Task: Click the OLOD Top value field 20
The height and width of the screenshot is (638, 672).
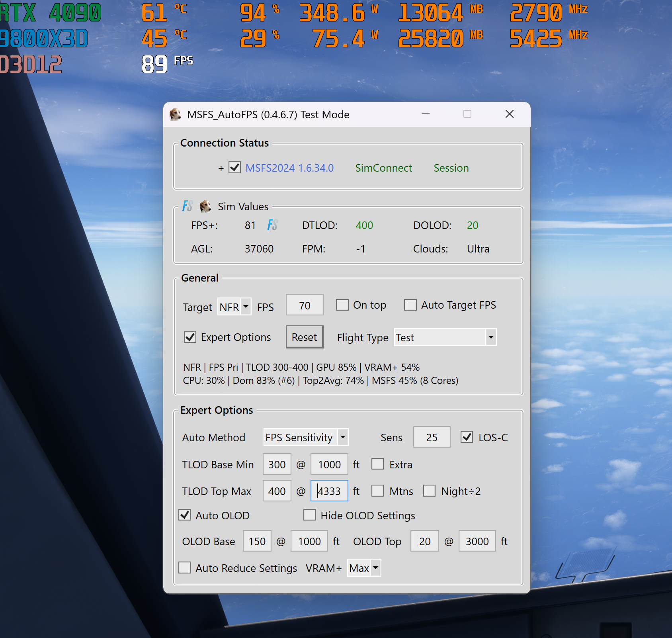Action: (x=425, y=541)
